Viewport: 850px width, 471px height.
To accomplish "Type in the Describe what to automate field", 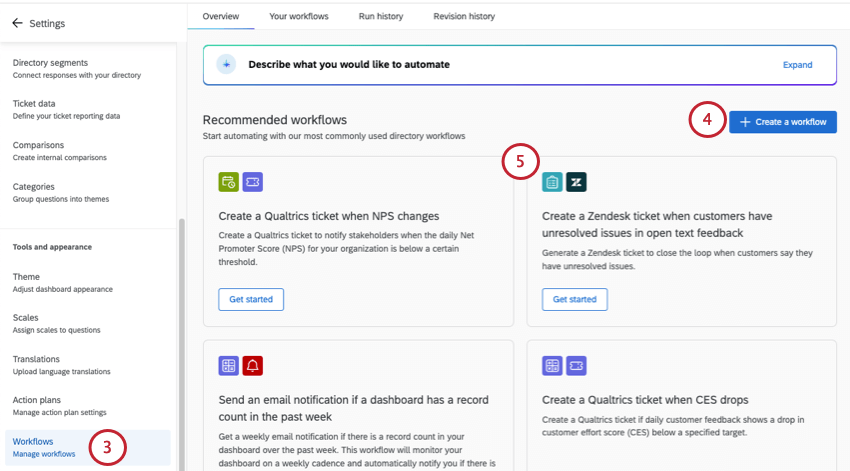I will pyautogui.click(x=500, y=64).
